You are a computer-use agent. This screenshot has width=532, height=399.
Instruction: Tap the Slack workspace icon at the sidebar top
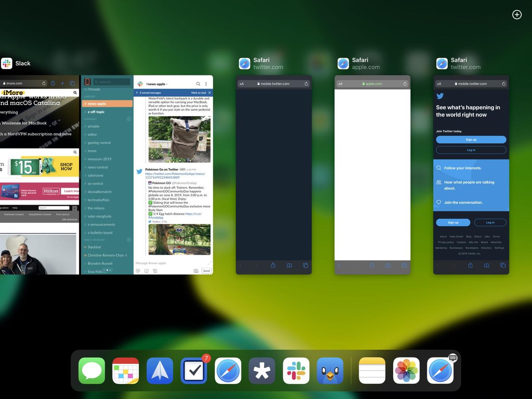point(87,82)
